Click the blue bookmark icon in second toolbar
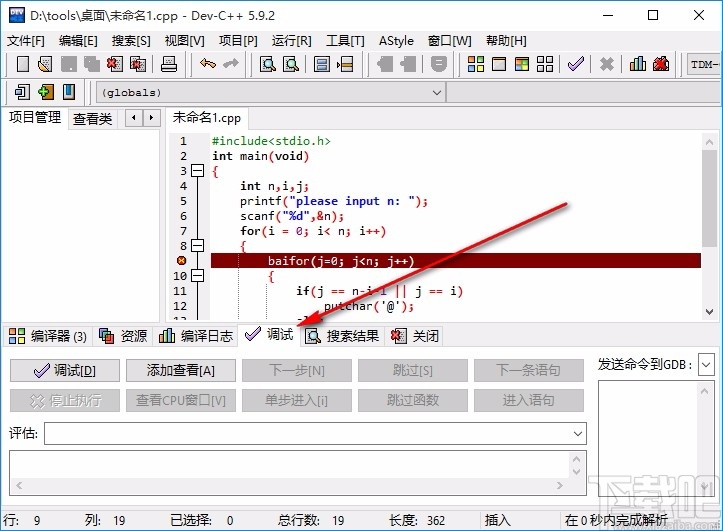The height and width of the screenshot is (531, 723). (69, 92)
